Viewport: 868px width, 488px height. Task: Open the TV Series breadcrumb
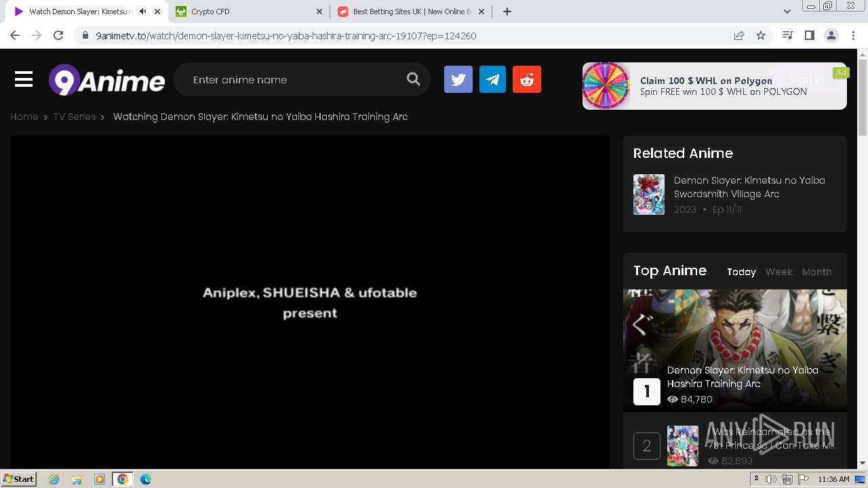(x=75, y=117)
